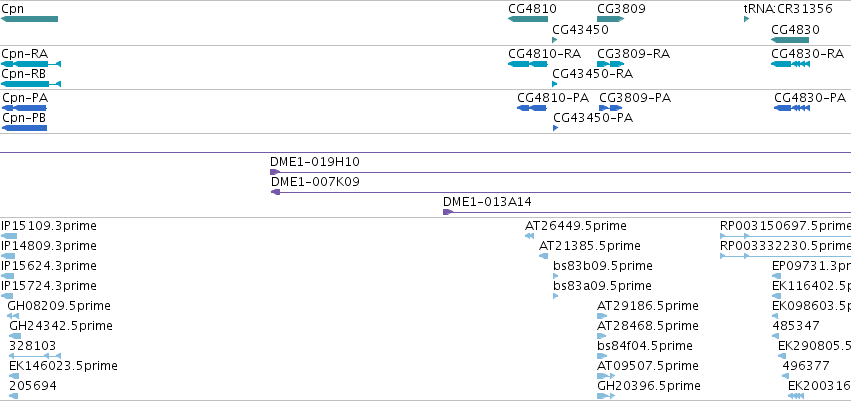Image resolution: width=851 pixels, height=401 pixels.
Task: Click the Cpn-PB protein bar
Action: [x=24, y=128]
